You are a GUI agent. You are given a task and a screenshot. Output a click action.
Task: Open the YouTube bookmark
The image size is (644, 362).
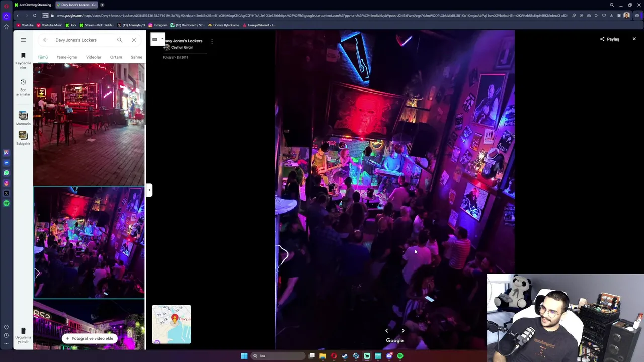click(25, 25)
